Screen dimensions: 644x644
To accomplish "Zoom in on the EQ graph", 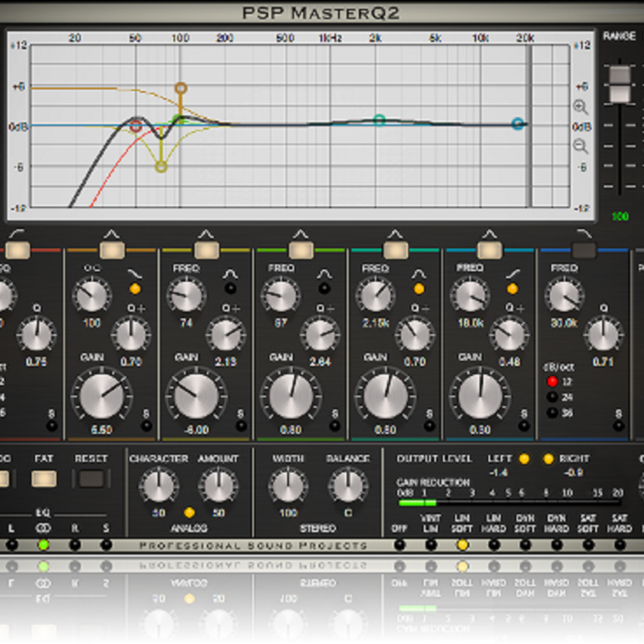I will [x=580, y=107].
